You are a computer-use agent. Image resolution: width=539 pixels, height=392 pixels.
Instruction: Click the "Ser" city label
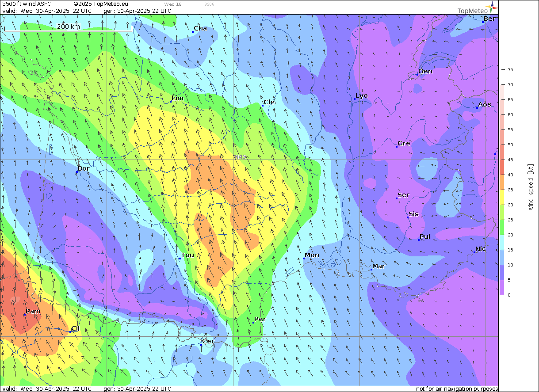(x=403, y=195)
